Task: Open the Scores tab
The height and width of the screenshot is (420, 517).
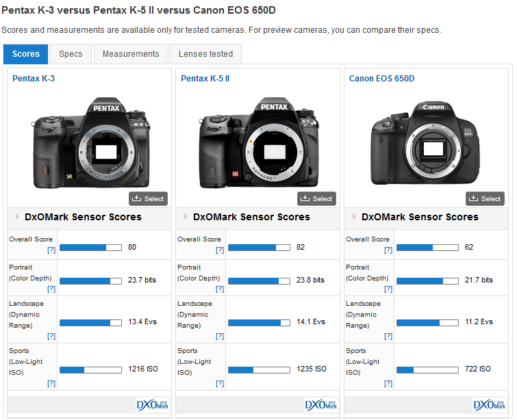Action: tap(26, 54)
